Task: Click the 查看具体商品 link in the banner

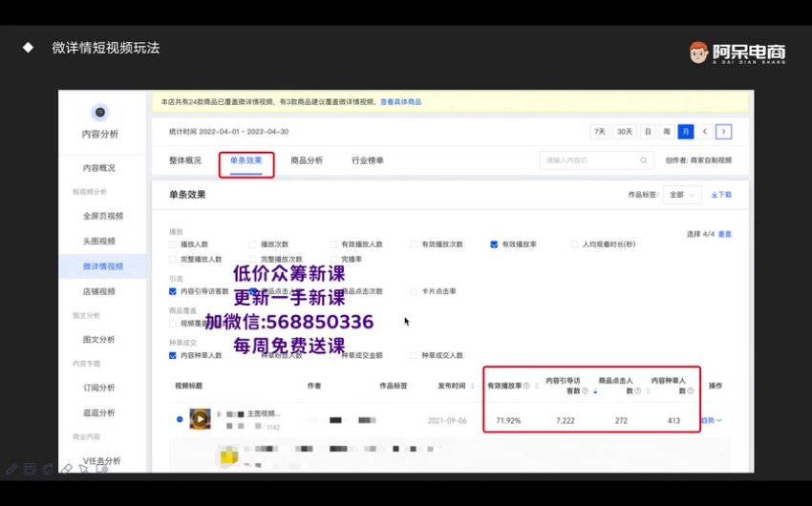Action: [400, 101]
